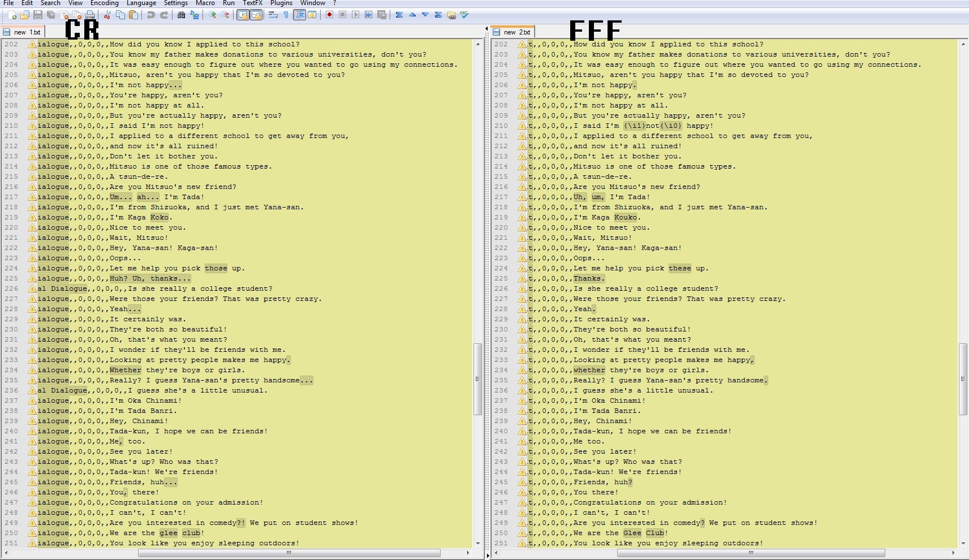The width and height of the screenshot is (969, 560).
Task: Click warning marker on line 225 left pane
Action: tap(32, 278)
